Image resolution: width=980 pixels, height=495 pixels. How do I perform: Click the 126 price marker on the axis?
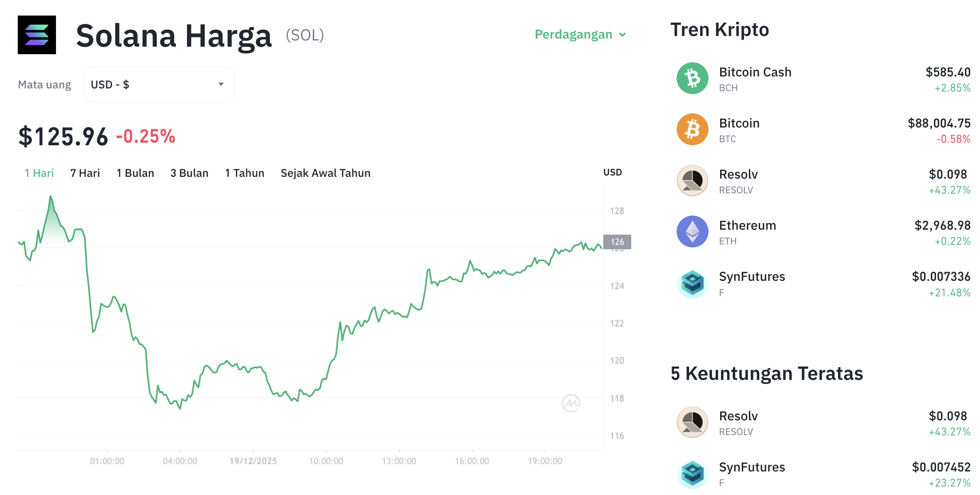(x=617, y=242)
